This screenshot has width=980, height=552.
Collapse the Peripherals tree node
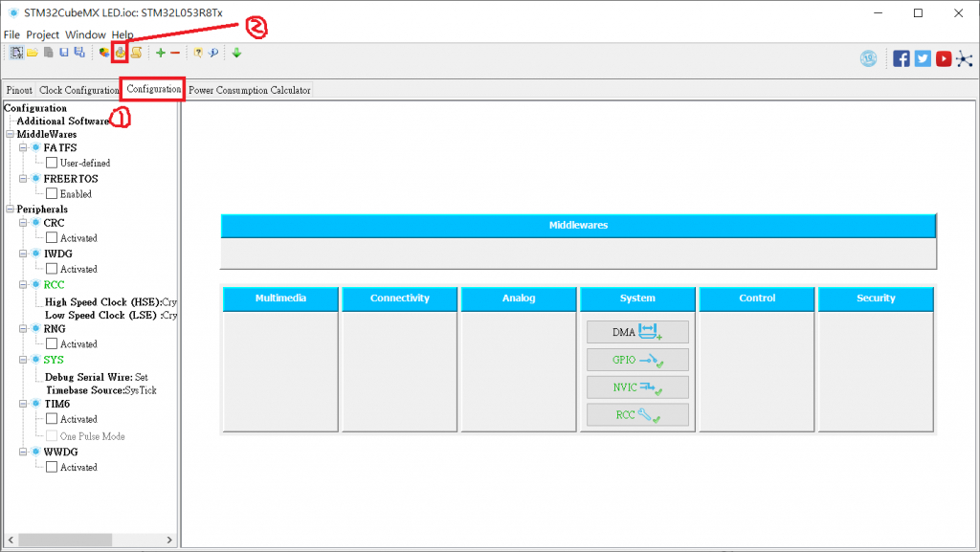tap(10, 210)
